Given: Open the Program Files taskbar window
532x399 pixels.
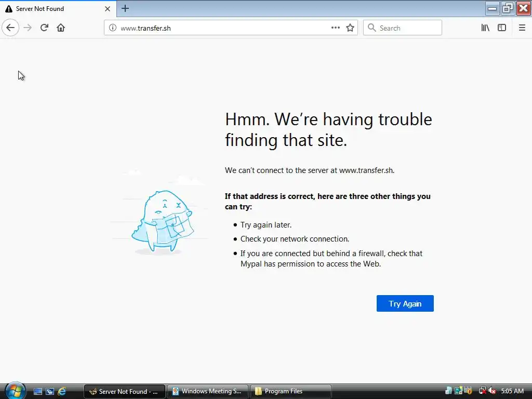Looking at the screenshot, I should pyautogui.click(x=290, y=392).
